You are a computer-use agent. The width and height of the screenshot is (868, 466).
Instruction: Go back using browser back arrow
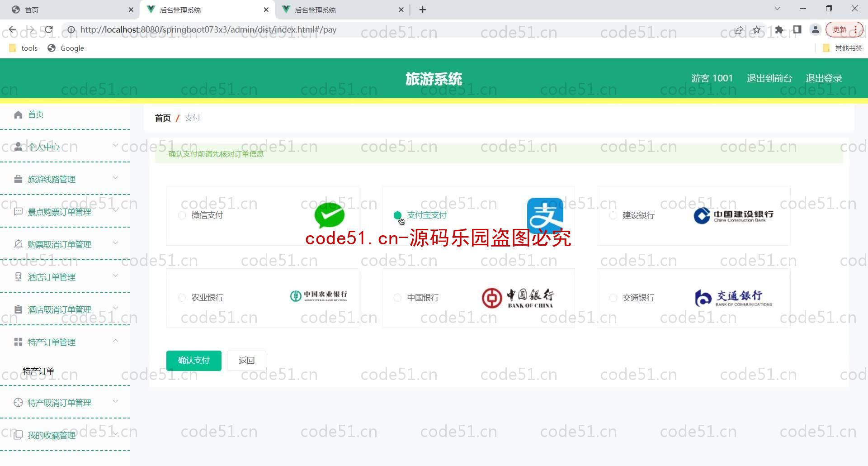(12, 30)
